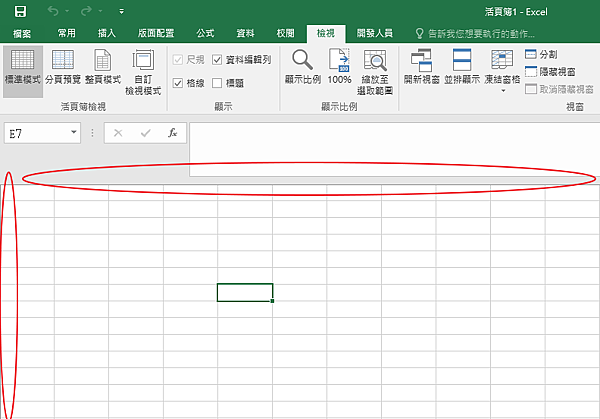Viewport: 600px width, 419px height.
Task: Open the 檔案 (File) tab
Action: [22, 34]
